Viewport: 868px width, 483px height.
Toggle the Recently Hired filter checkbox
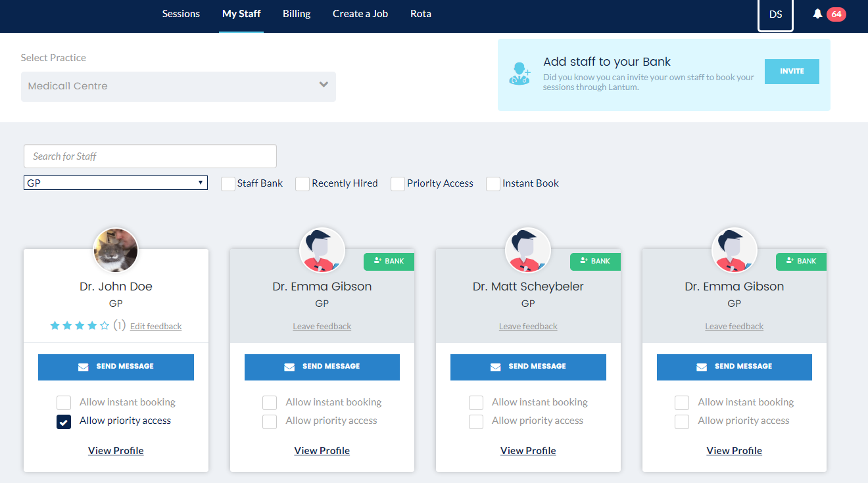302,184
